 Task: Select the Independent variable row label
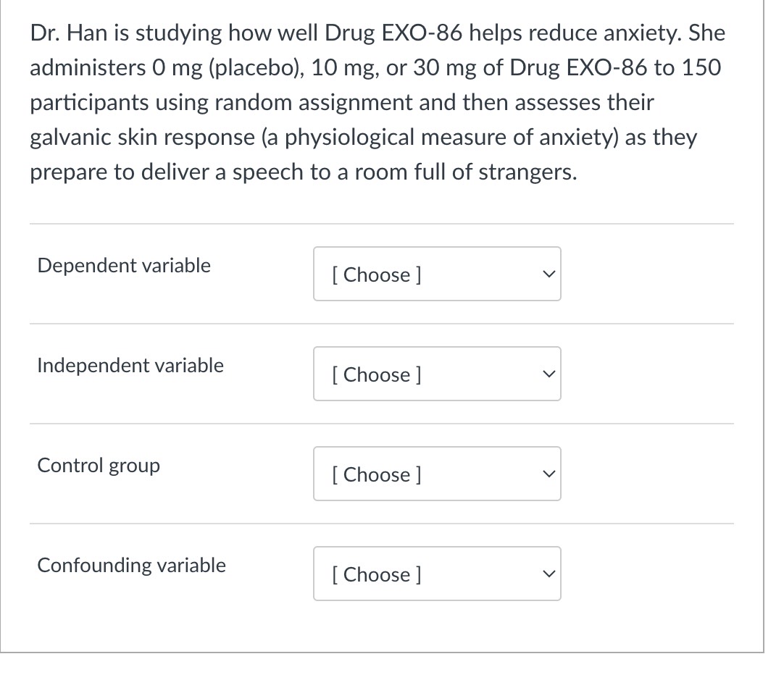coord(130,365)
